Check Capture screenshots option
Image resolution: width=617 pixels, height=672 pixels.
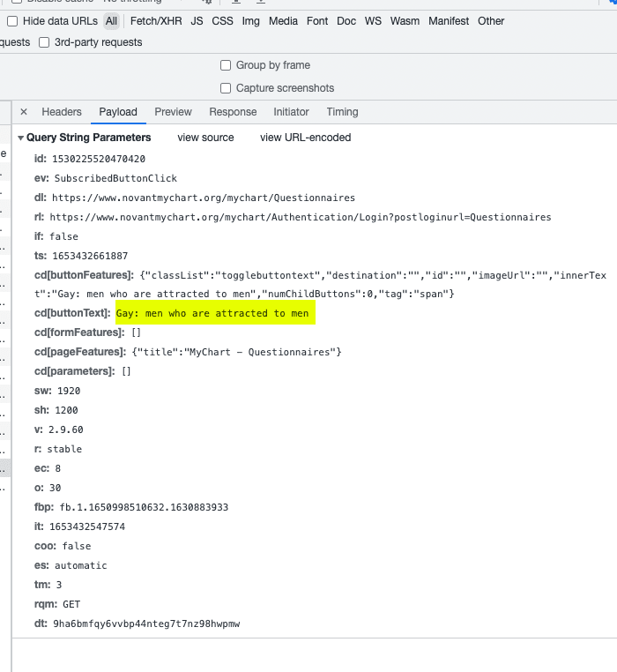[226, 88]
